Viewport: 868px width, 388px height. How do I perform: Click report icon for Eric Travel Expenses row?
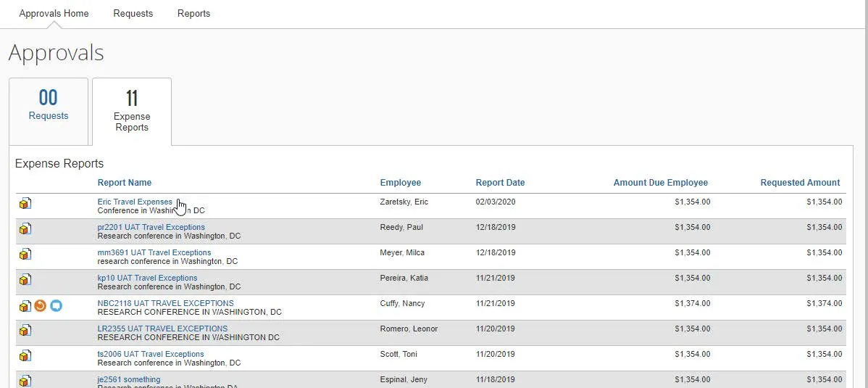25,203
